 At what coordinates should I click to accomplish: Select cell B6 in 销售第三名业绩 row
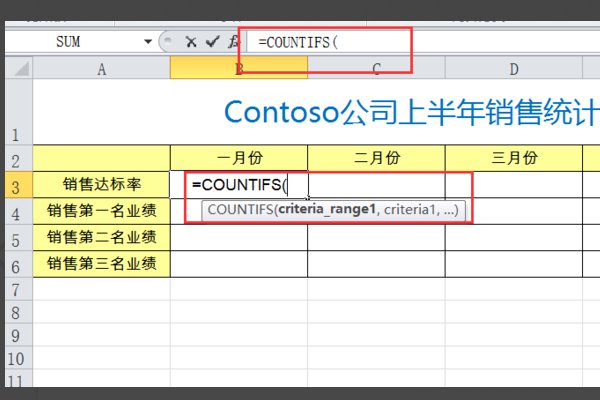point(239,264)
